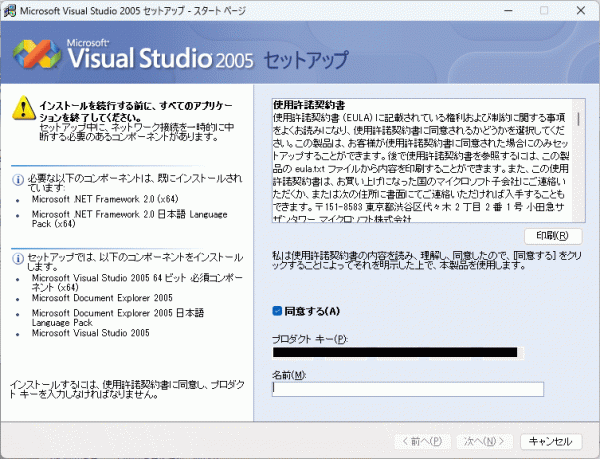Click the 次へ(N) next button
This screenshot has height=459, width=600.
pyautogui.click(x=484, y=441)
